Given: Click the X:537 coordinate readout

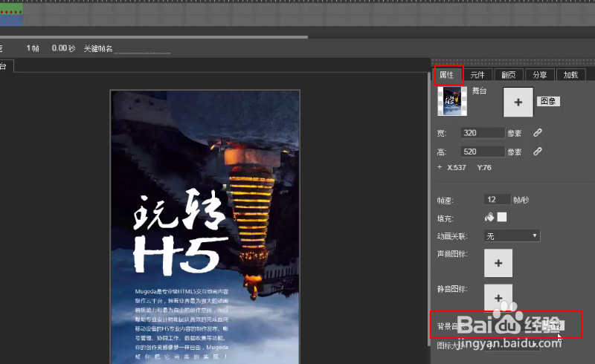Looking at the screenshot, I should click(457, 168).
